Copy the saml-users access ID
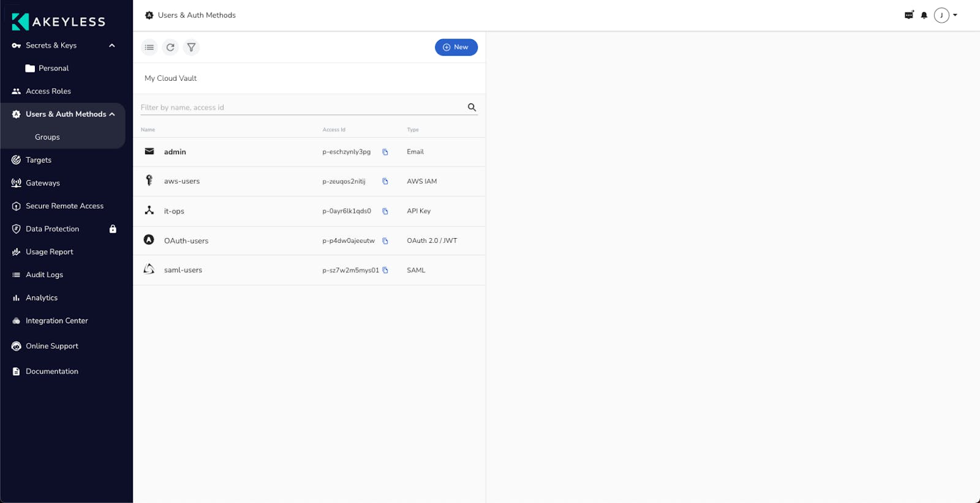 click(x=385, y=270)
